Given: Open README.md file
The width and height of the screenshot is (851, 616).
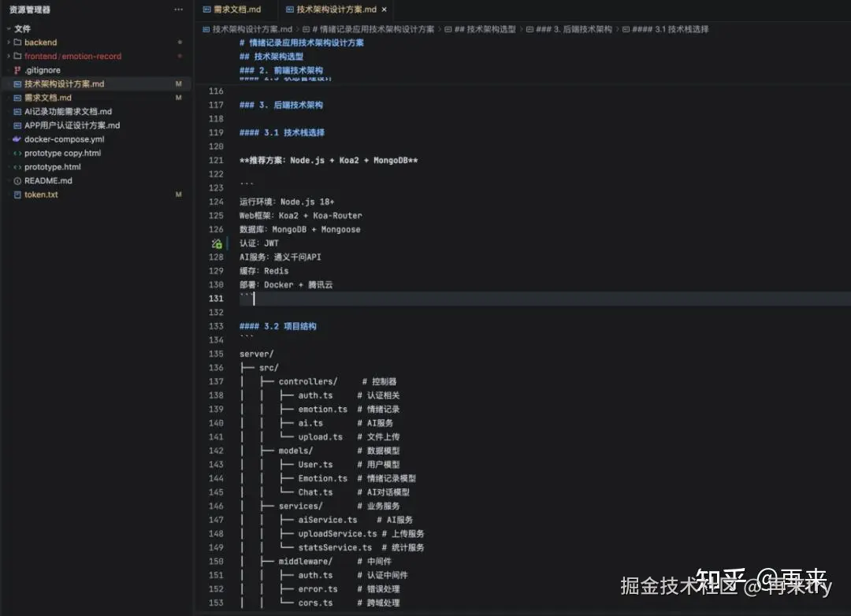Looking at the screenshot, I should (x=48, y=180).
